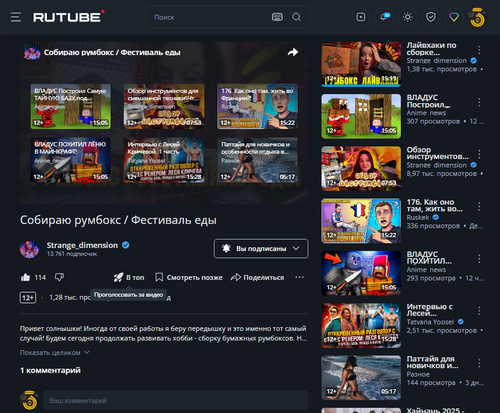Open the on-screen keyboard in search
The width and height of the screenshot is (500, 413).
coord(277,17)
